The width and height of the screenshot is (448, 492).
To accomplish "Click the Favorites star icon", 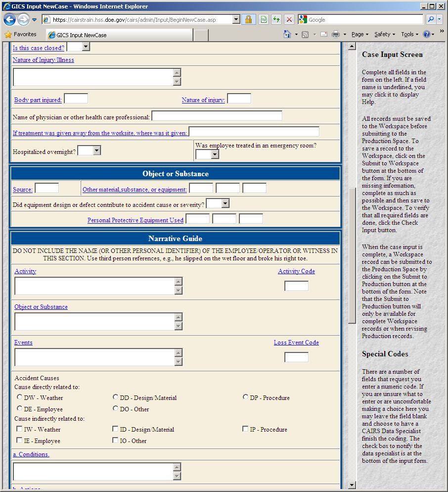I will click(x=8, y=35).
